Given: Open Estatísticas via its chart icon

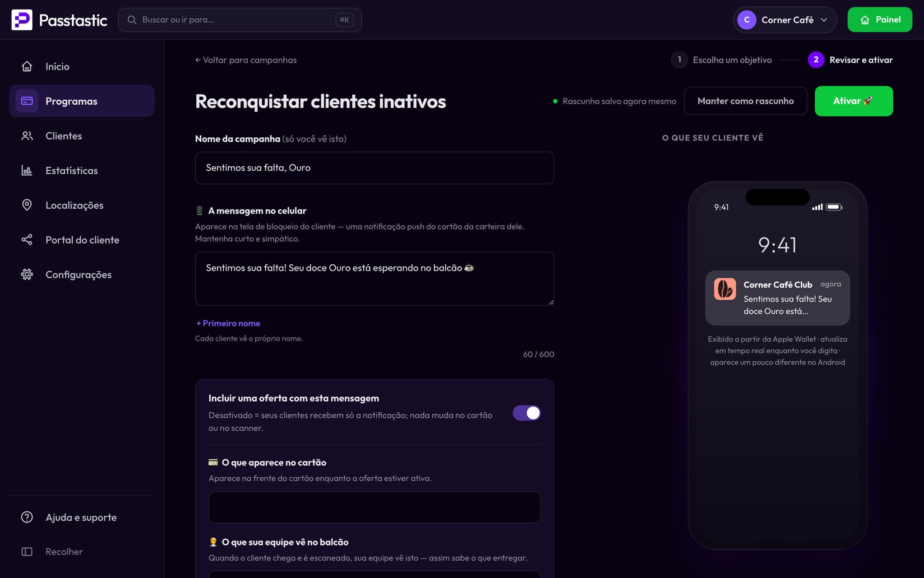Looking at the screenshot, I should coord(27,171).
